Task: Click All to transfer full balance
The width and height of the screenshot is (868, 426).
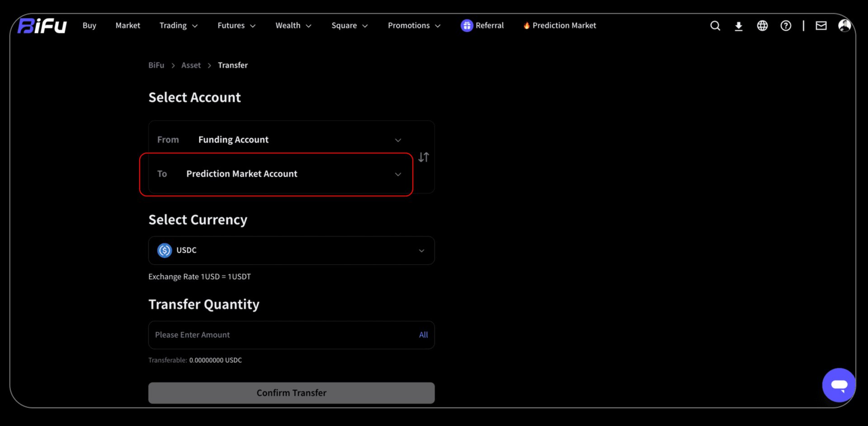Action: tap(423, 335)
